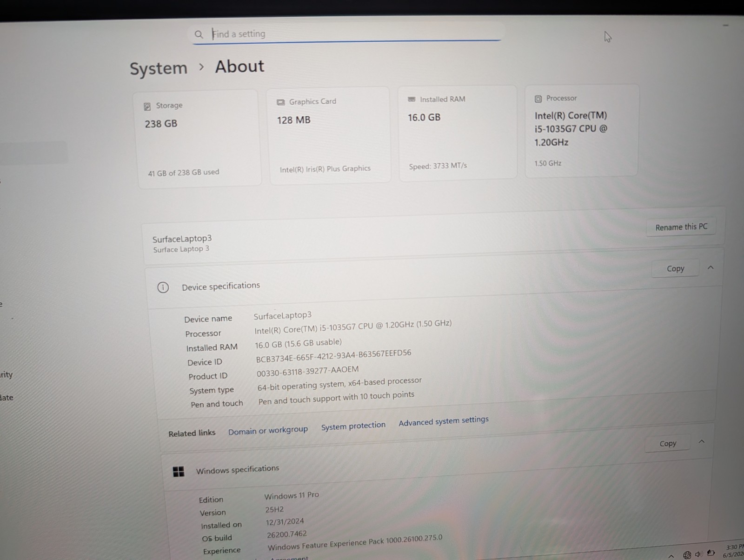Select the SurfaceLaptop3 device name value

click(x=282, y=315)
